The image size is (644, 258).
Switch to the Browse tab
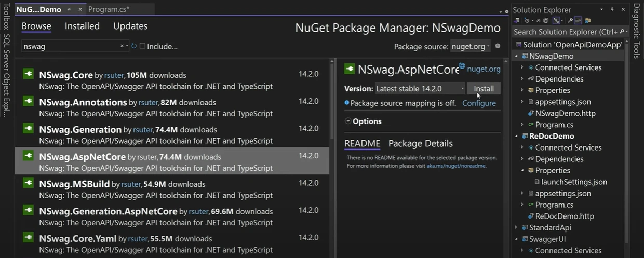36,26
